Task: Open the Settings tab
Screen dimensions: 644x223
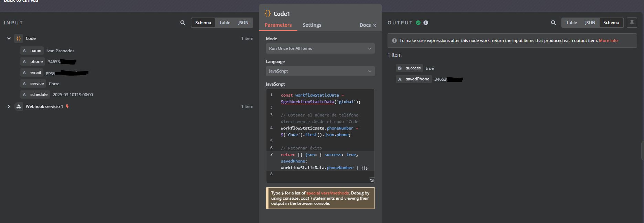Action: pos(312,25)
